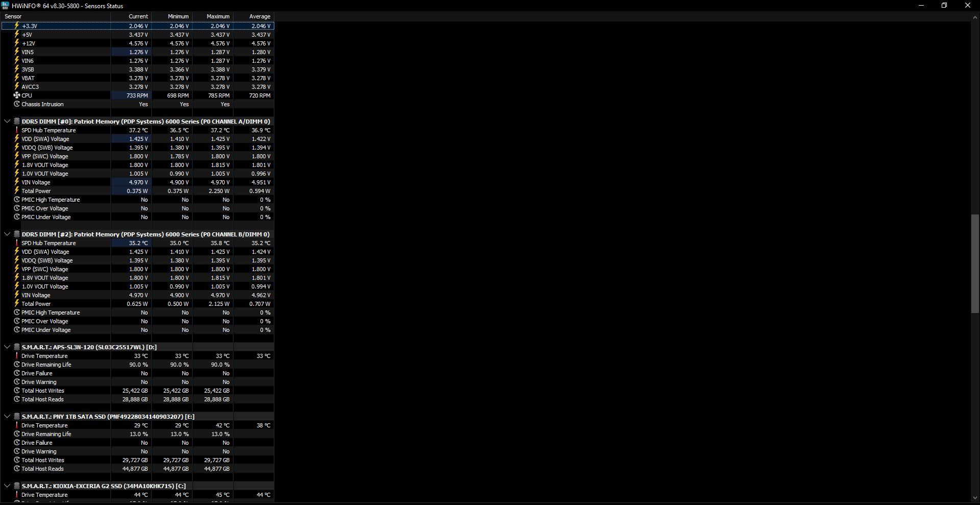The height and width of the screenshot is (505, 980).
Task: Click thermometer icon of DIMM #0 SPD Hub Temperature
Action: [x=17, y=130]
